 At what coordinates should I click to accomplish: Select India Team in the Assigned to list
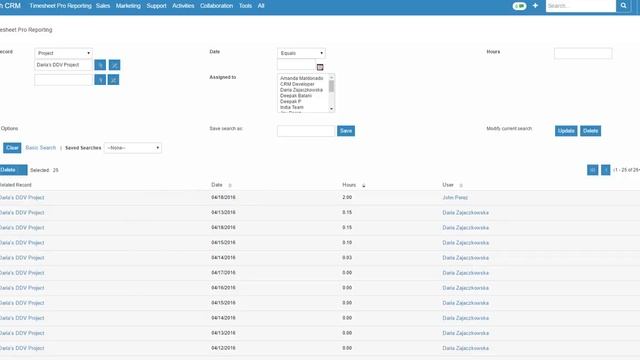(292, 107)
